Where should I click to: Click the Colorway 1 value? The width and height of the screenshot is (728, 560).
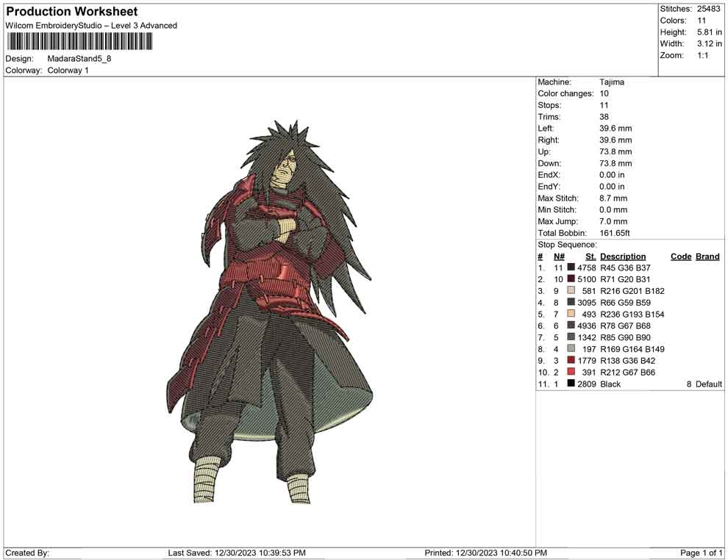68,71
